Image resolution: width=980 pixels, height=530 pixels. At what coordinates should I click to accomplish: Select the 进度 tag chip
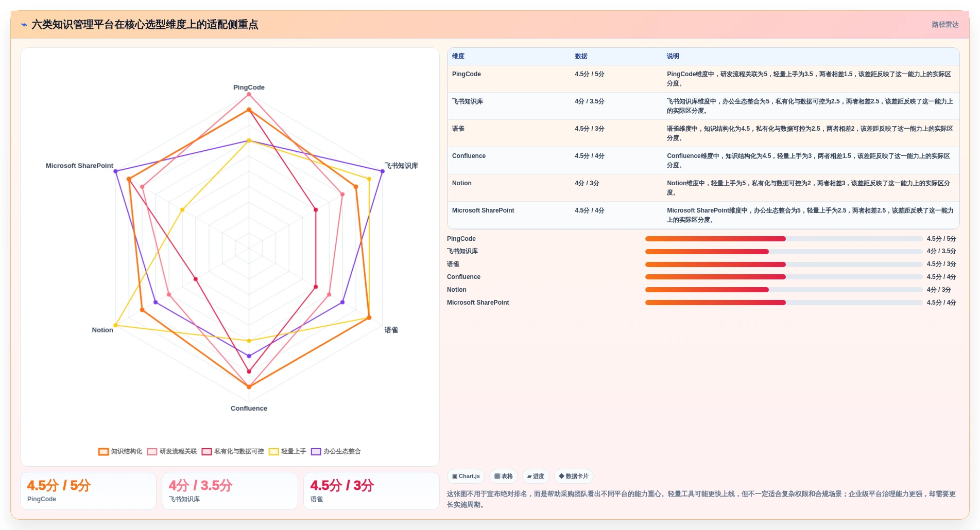tap(536, 476)
